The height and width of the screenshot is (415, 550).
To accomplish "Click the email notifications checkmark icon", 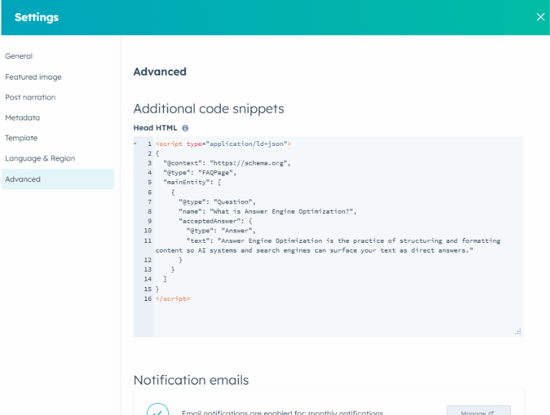I will coord(158,410).
